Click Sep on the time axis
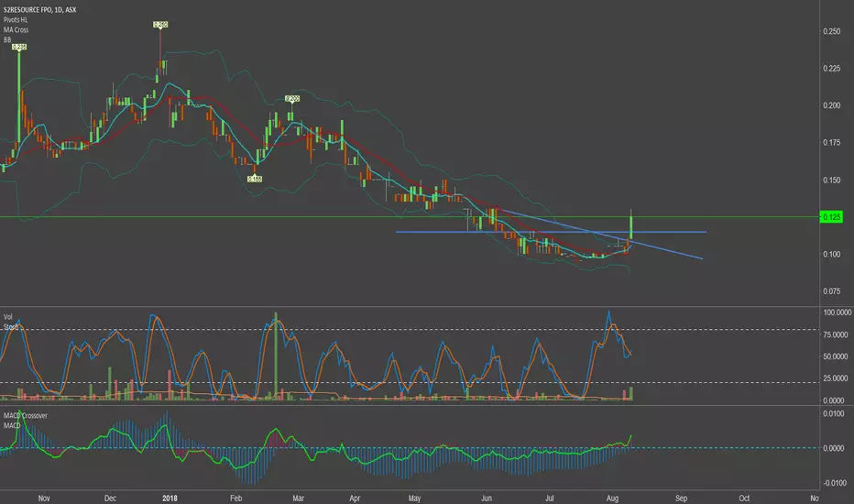 click(x=681, y=498)
